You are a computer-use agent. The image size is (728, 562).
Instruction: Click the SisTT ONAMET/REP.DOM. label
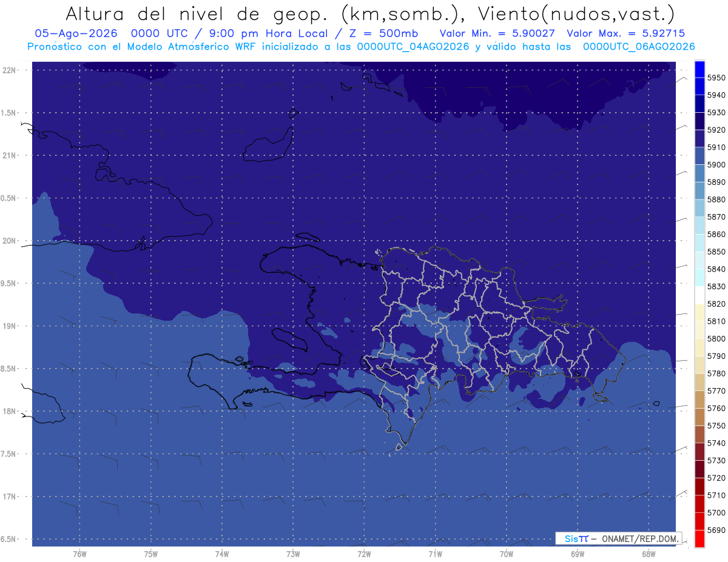(x=618, y=538)
